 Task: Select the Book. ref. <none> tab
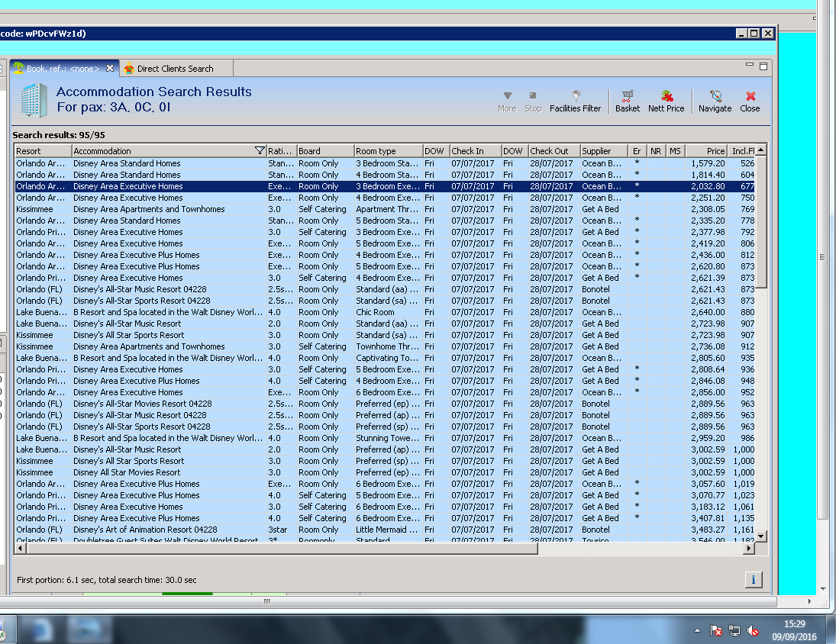pyautogui.click(x=63, y=69)
